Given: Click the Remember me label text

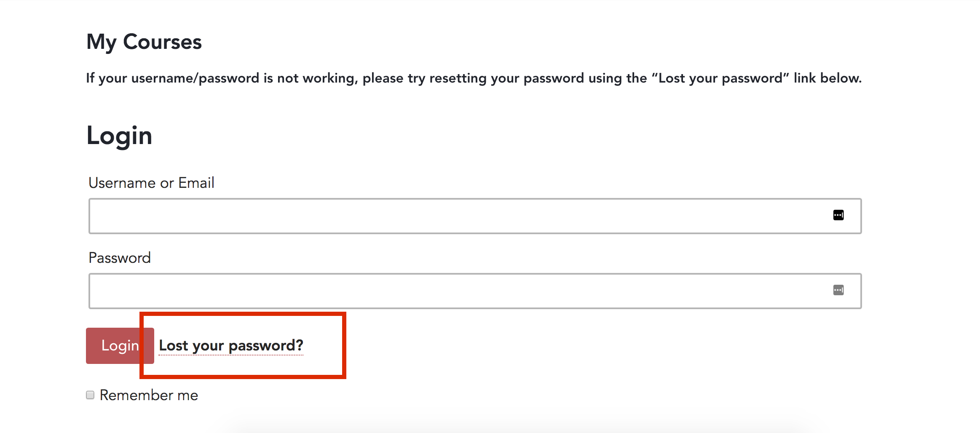Looking at the screenshot, I should [x=149, y=395].
